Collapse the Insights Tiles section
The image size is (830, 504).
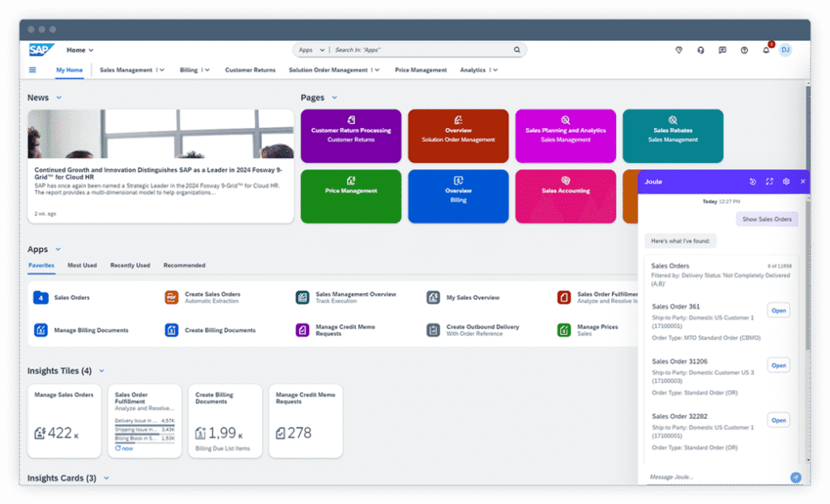point(101,371)
